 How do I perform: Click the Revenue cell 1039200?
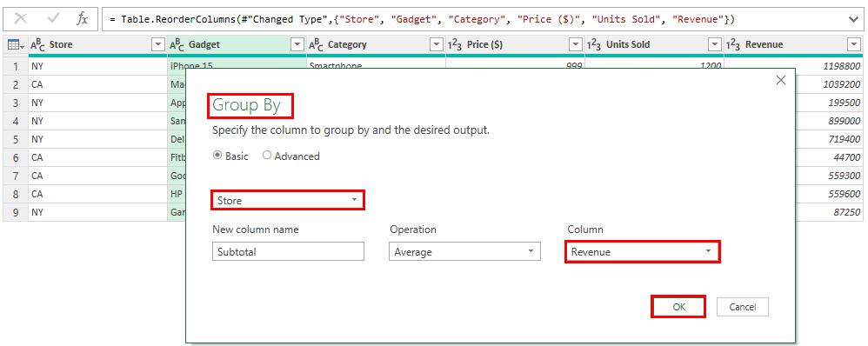[829, 84]
